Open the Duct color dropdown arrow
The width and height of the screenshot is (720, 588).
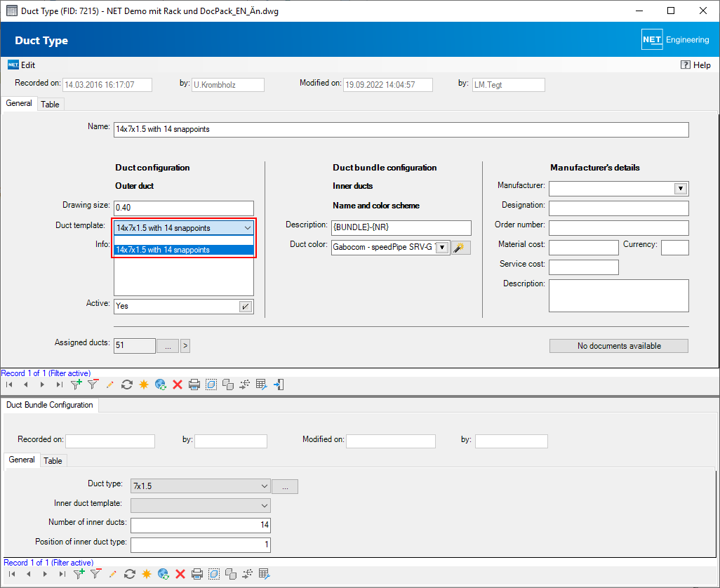pyautogui.click(x=441, y=248)
